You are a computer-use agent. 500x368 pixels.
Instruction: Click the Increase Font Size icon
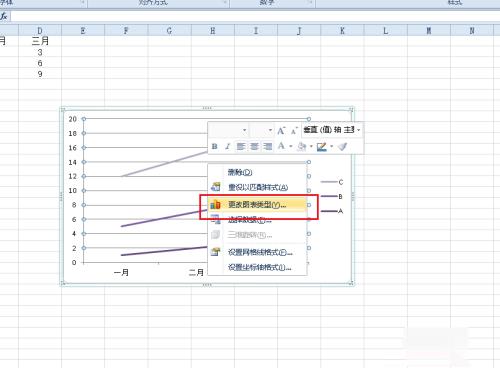click(281, 131)
